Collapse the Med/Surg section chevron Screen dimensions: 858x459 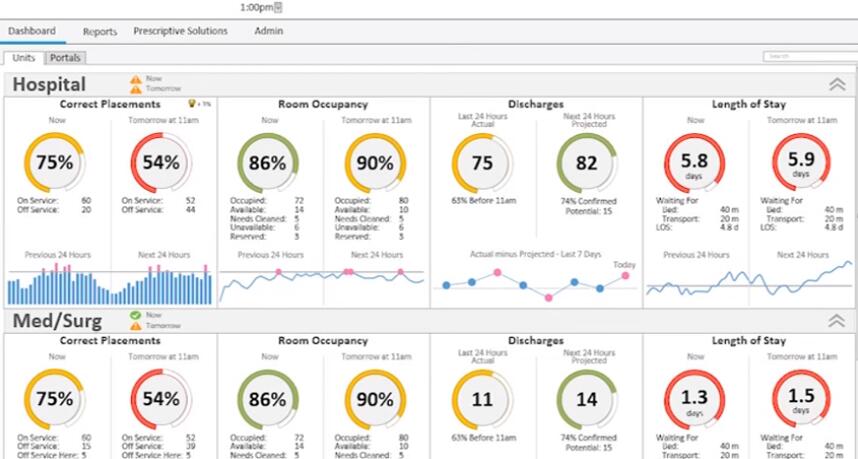(x=837, y=321)
